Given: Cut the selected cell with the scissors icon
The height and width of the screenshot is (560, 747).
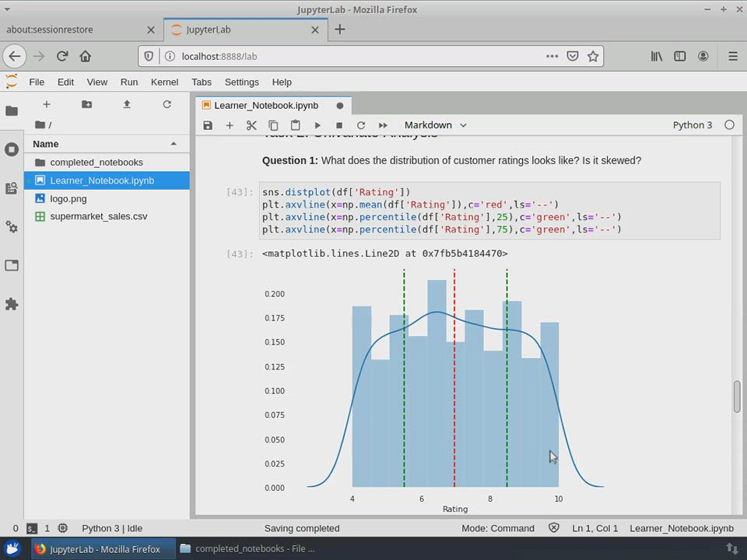Looking at the screenshot, I should point(251,125).
